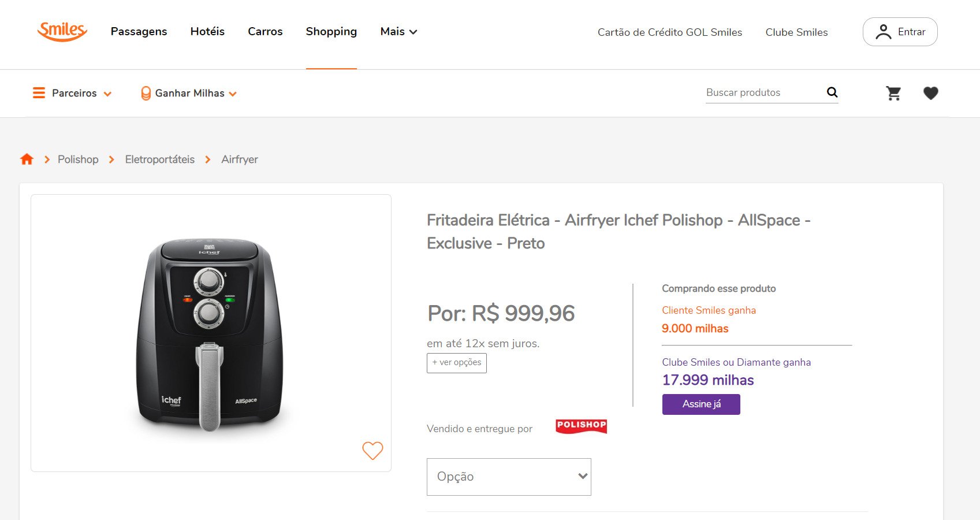
Task: Click the Buscar produtos search field
Action: point(763,92)
